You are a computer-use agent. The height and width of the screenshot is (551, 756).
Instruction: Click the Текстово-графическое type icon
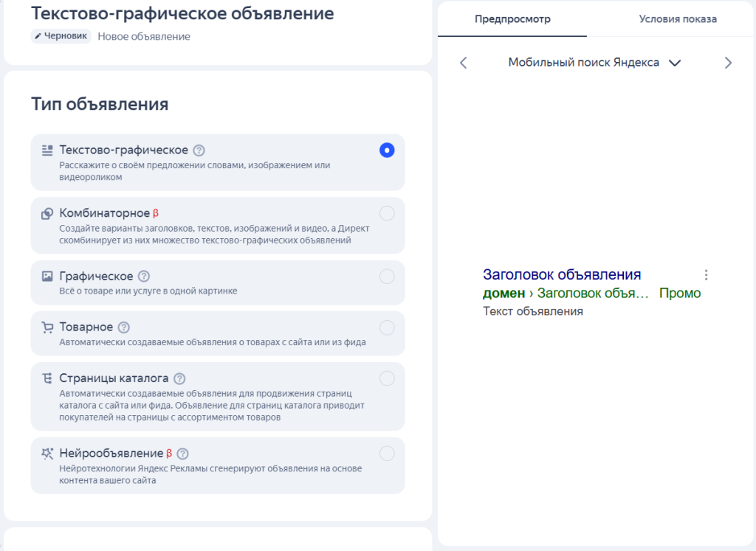[47, 150]
